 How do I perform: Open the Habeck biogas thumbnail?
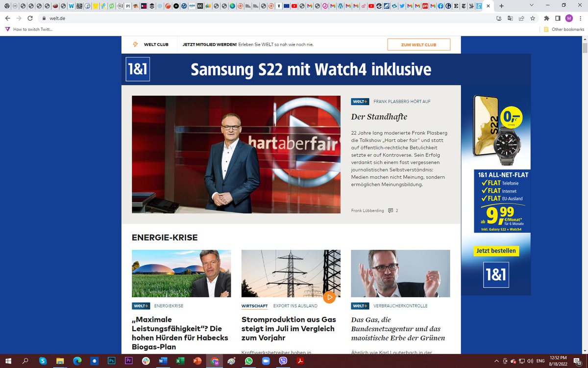pyautogui.click(x=181, y=273)
